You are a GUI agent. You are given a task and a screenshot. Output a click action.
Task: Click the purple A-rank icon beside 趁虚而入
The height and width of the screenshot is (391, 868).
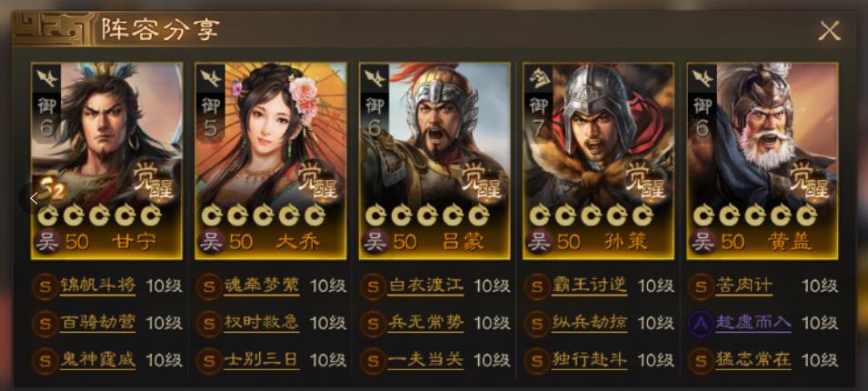pos(701,323)
